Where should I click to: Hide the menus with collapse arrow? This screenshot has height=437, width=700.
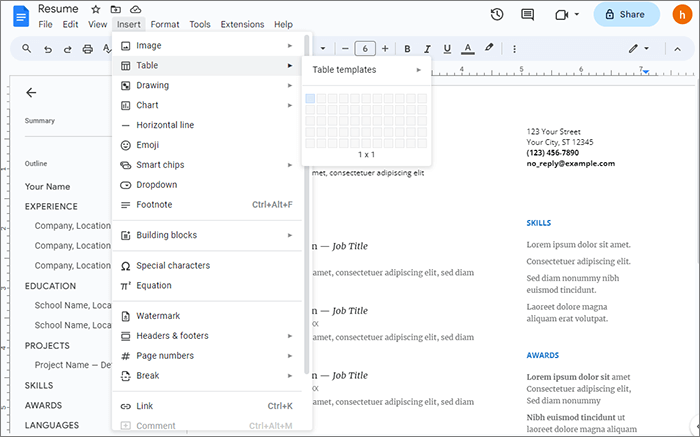tap(677, 49)
